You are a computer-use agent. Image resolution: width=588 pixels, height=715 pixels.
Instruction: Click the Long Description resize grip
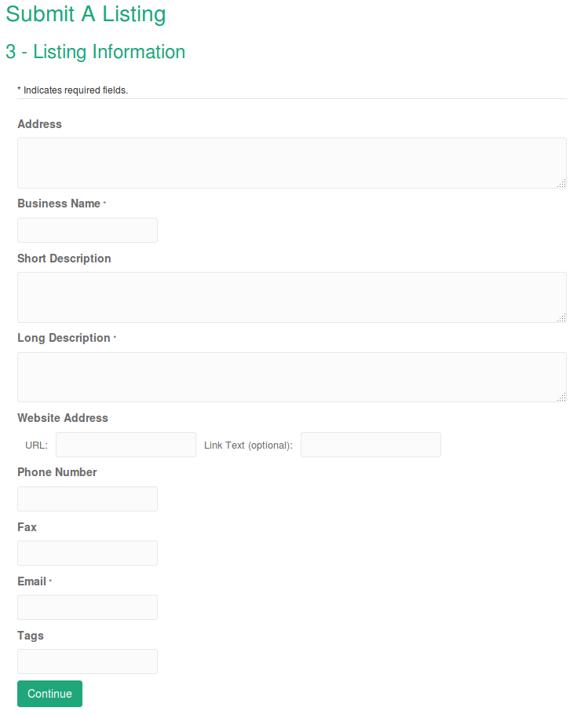tap(562, 398)
